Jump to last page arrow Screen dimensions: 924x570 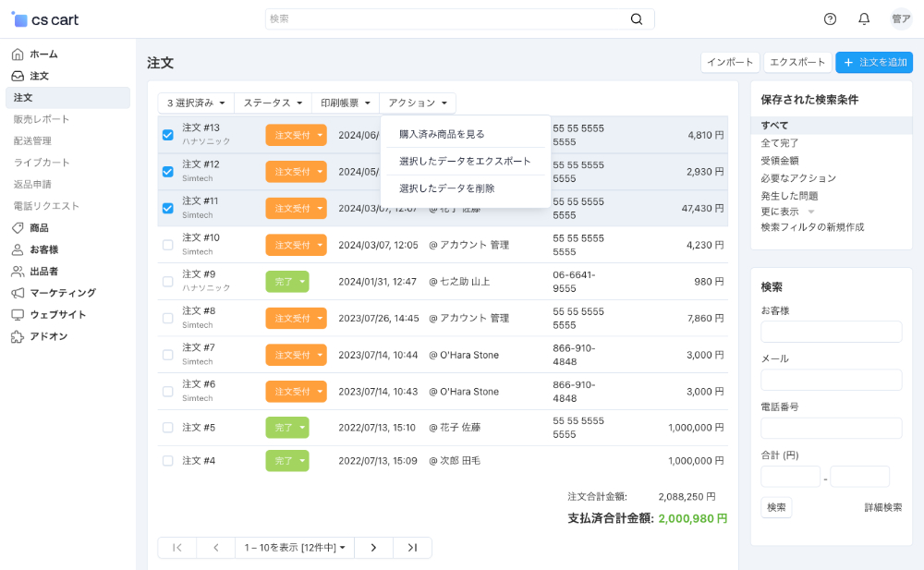[x=412, y=548]
